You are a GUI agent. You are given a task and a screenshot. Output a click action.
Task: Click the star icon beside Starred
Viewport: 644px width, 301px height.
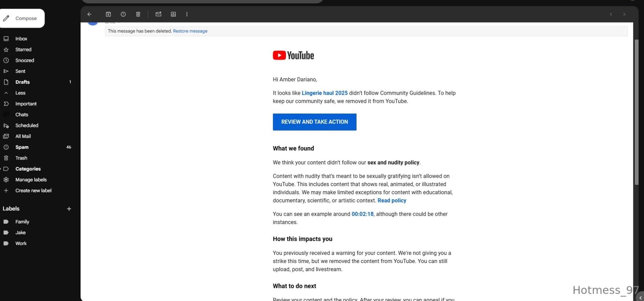(6, 49)
